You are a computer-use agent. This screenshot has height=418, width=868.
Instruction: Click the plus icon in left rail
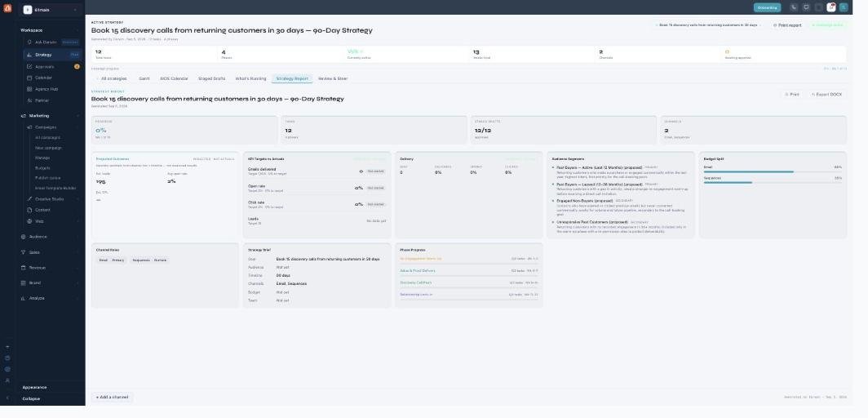click(7, 347)
